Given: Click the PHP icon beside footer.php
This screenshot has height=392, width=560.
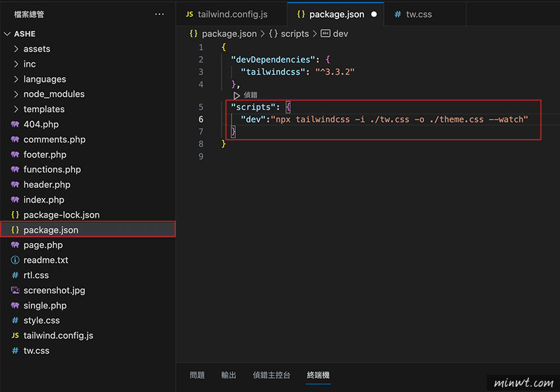Looking at the screenshot, I should [15, 155].
